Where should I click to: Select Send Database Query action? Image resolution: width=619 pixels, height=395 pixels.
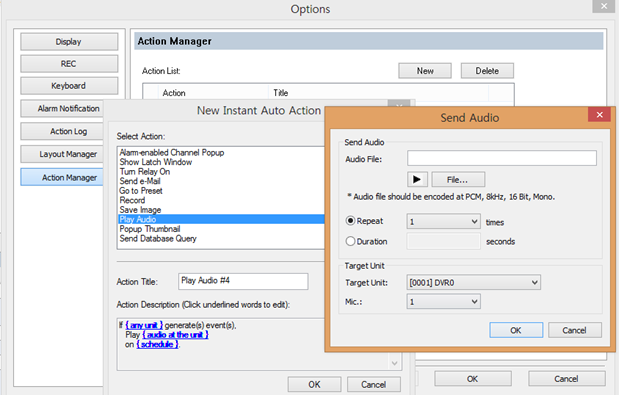point(158,239)
